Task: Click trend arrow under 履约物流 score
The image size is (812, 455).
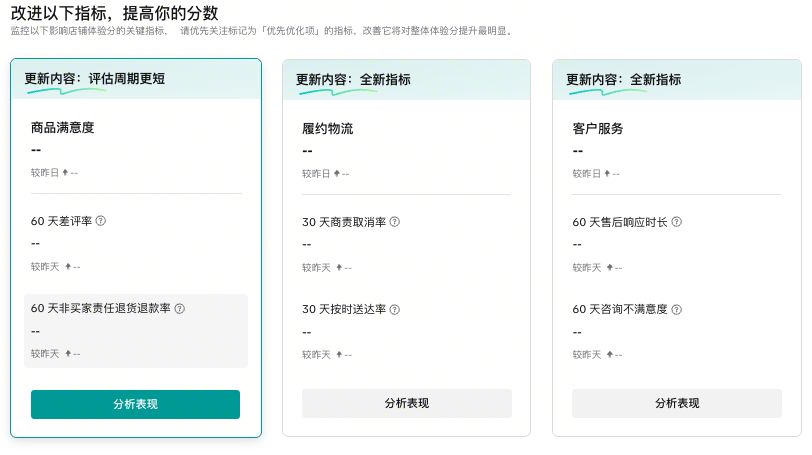Action: (337, 173)
